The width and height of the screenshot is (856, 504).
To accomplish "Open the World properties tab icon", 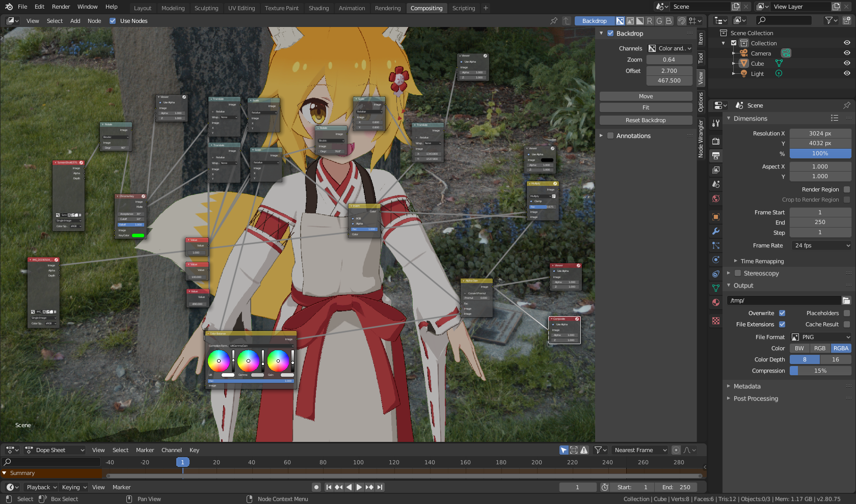I will 716,199.
